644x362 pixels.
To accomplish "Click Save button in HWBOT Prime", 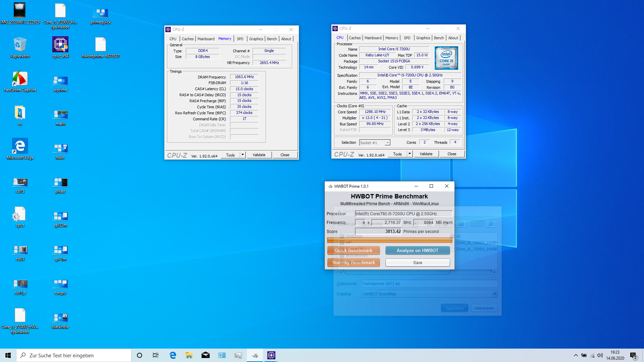I will 418,262.
